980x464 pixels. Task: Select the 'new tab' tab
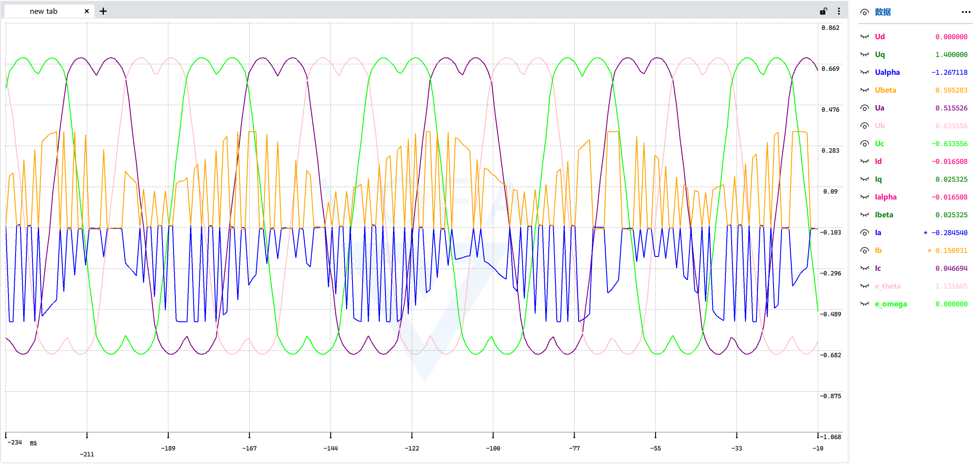[44, 11]
